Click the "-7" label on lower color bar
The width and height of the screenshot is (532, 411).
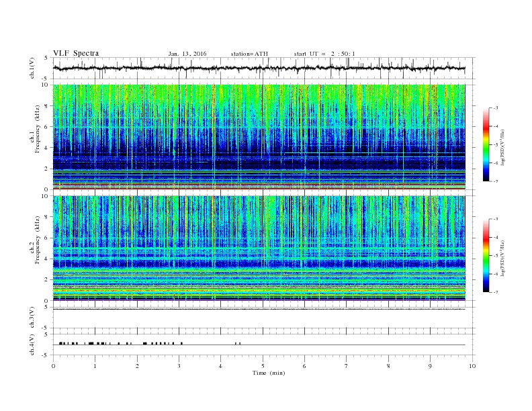[495, 292]
